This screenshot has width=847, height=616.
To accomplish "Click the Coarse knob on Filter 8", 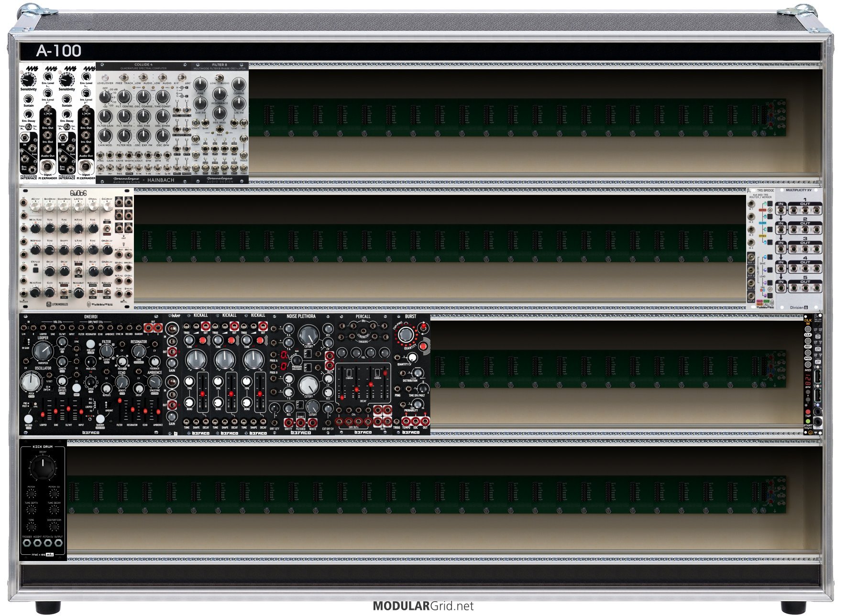I will 239,84.
